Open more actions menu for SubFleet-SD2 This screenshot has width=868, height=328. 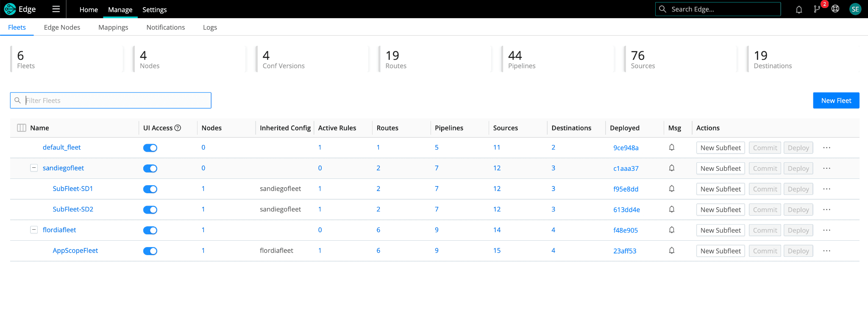tap(826, 210)
